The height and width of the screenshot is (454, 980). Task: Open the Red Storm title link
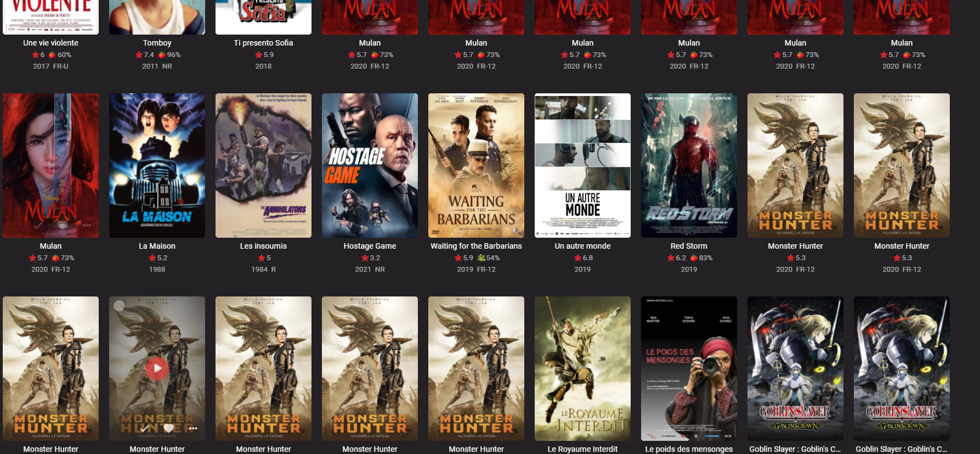689,246
